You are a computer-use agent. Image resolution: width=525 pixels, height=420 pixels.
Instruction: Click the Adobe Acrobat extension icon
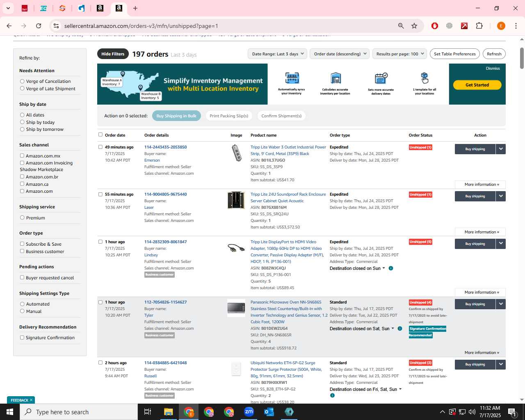click(464, 26)
